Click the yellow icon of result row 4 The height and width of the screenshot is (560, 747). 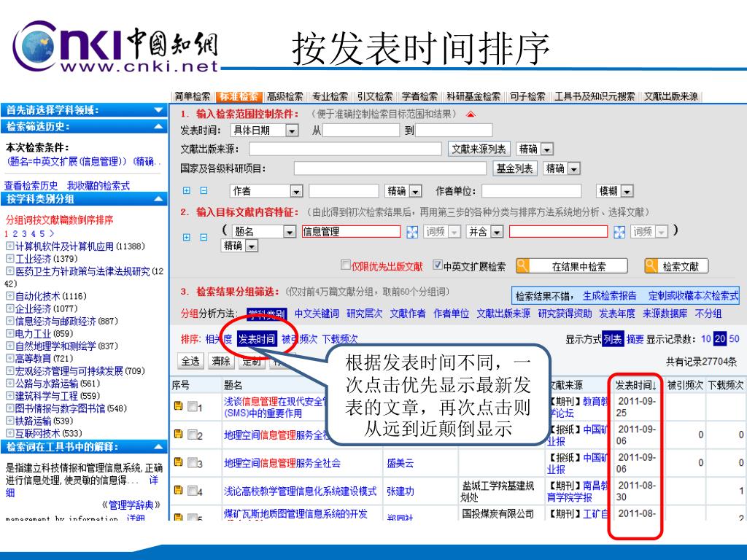(179, 490)
